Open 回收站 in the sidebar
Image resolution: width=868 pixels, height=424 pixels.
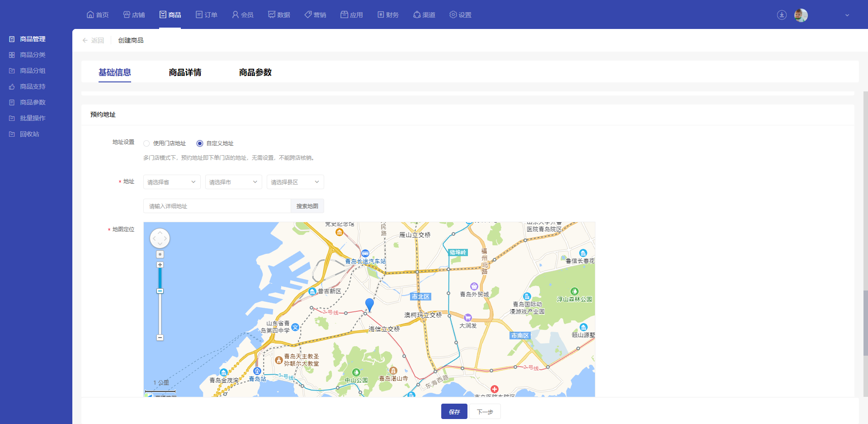[x=29, y=134]
